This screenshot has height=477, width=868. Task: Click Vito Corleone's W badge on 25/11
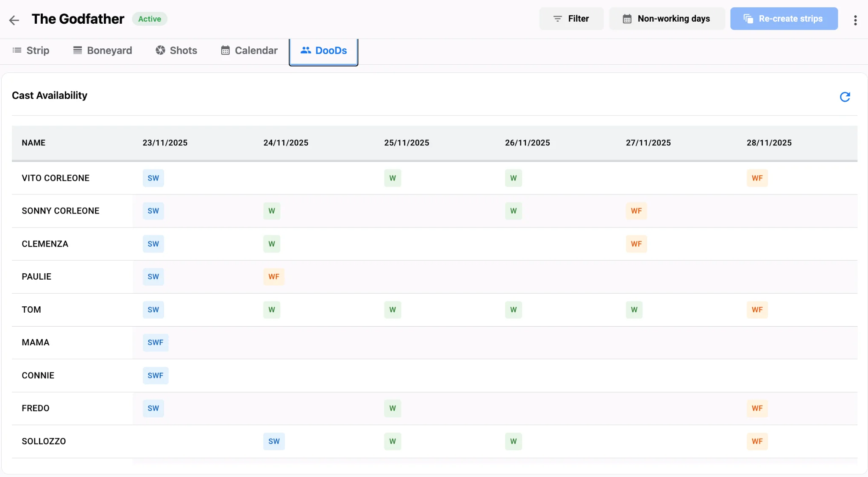tap(392, 178)
